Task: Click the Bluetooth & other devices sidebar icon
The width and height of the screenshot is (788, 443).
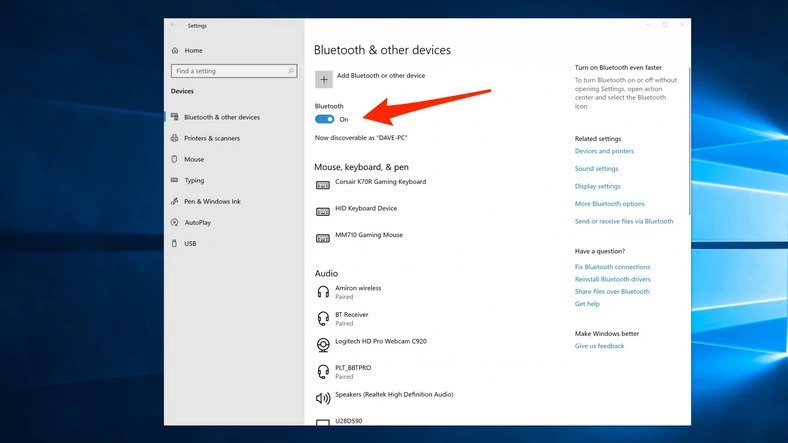Action: coord(174,117)
